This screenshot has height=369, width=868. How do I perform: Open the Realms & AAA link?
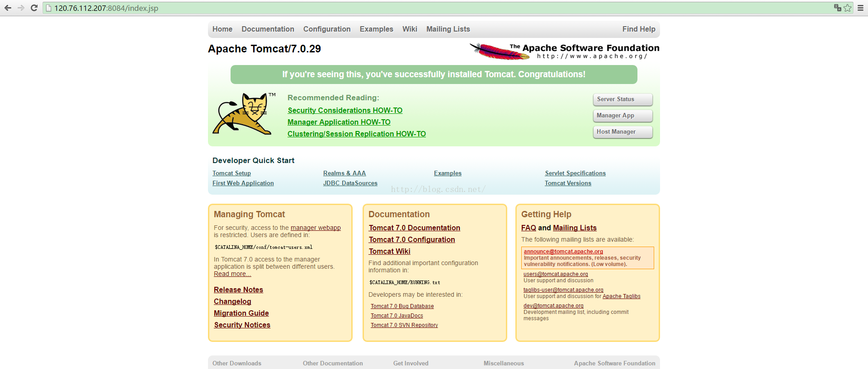pos(344,173)
